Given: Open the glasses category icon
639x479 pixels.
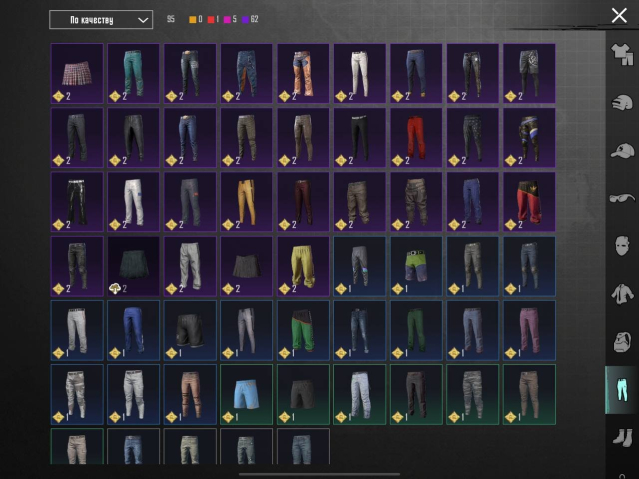Looking at the screenshot, I should (620, 198).
